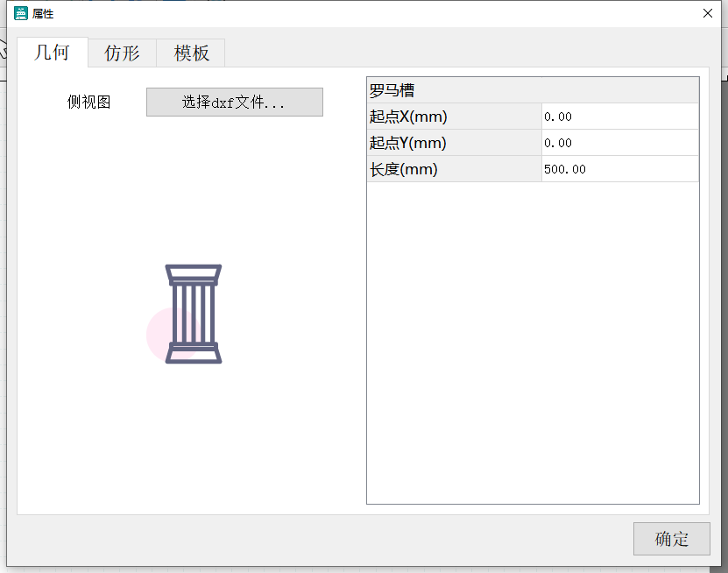Click the 属性 window icon in title bar
This screenshot has width=728, height=573.
point(21,13)
